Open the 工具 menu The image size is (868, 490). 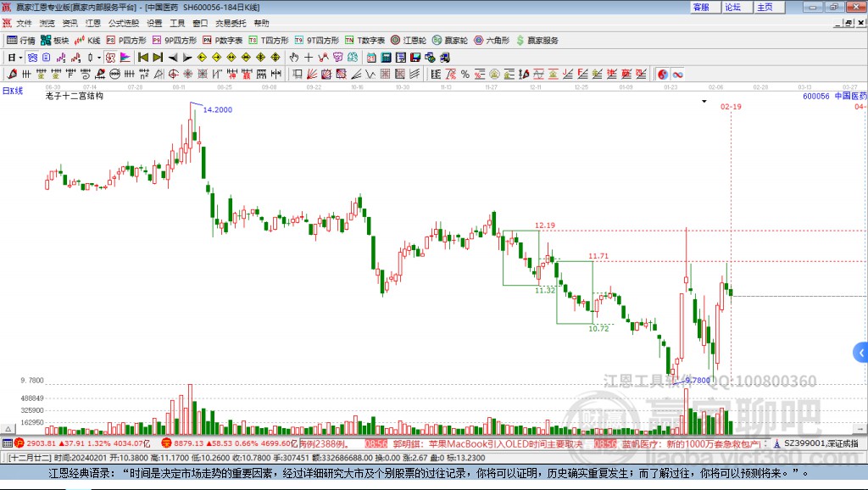coord(177,23)
